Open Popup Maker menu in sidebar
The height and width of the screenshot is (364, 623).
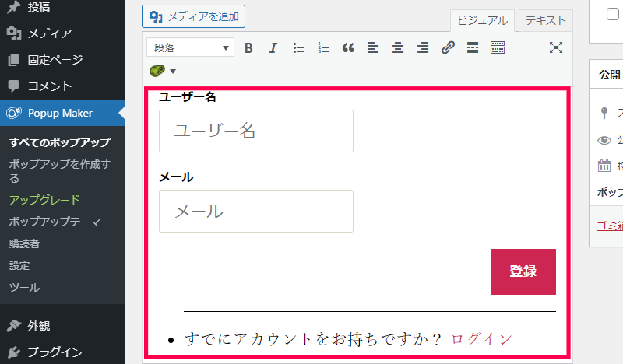(62, 113)
